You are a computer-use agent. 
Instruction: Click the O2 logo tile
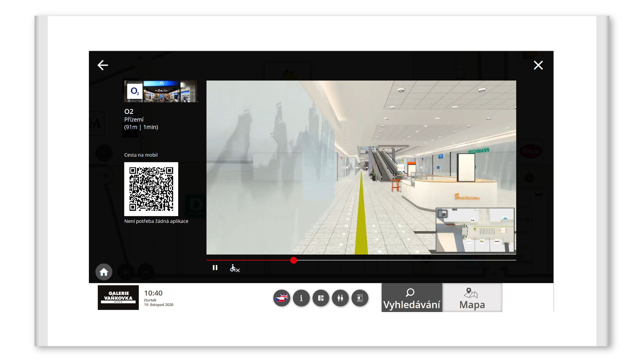tap(135, 91)
